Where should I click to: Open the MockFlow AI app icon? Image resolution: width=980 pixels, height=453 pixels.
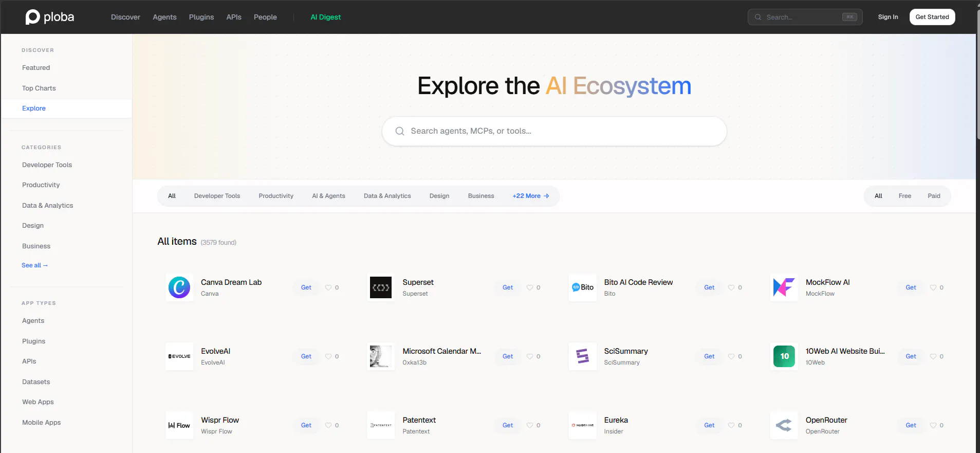point(784,287)
